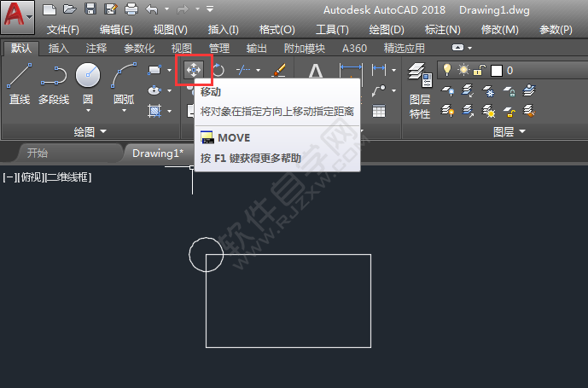Click Thaw All Layers icon

tap(489, 111)
